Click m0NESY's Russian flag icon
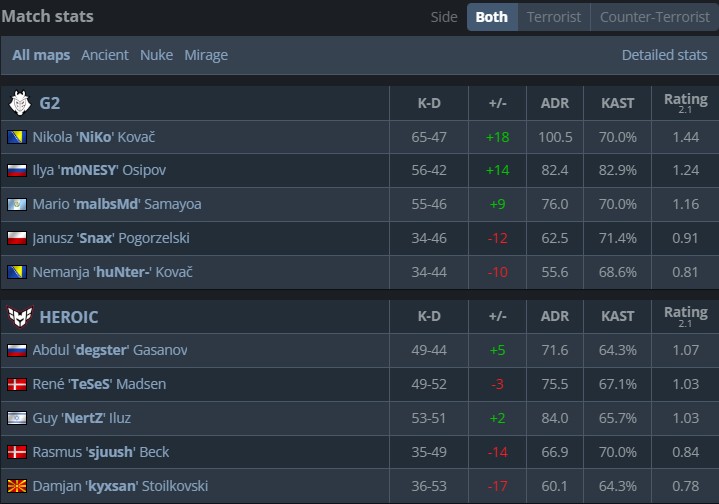The width and height of the screenshot is (719, 504). coord(17,171)
